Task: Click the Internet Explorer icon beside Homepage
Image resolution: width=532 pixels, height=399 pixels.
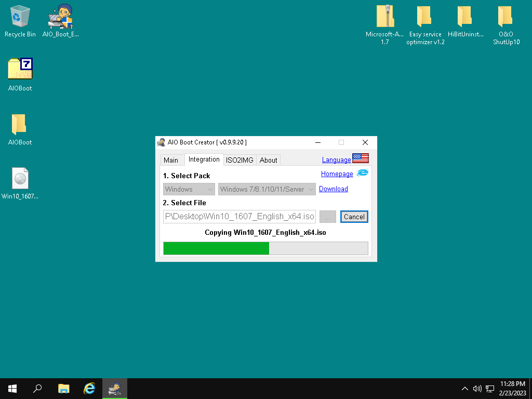Action: 362,173
